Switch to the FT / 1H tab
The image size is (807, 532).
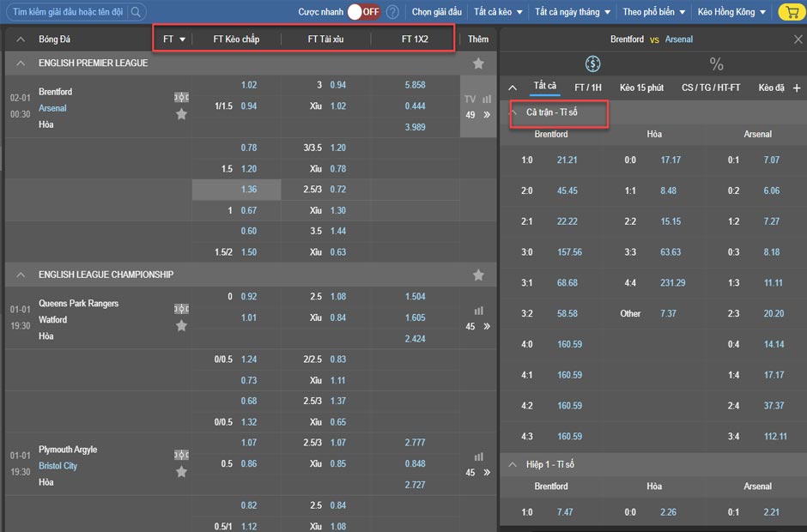coord(588,88)
